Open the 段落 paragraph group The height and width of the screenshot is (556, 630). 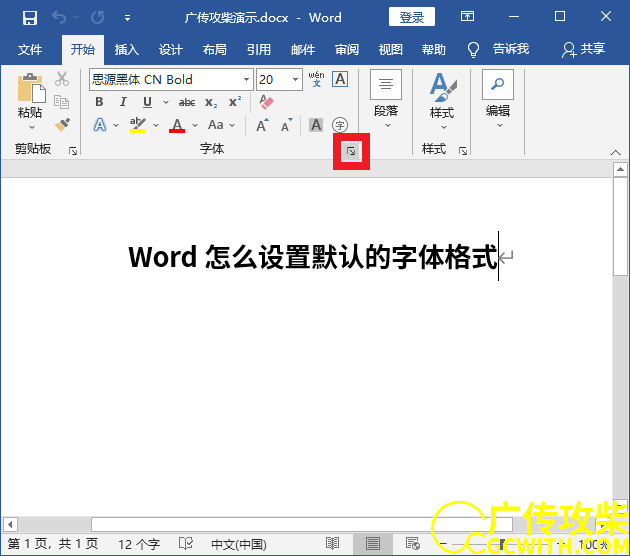tap(386, 100)
